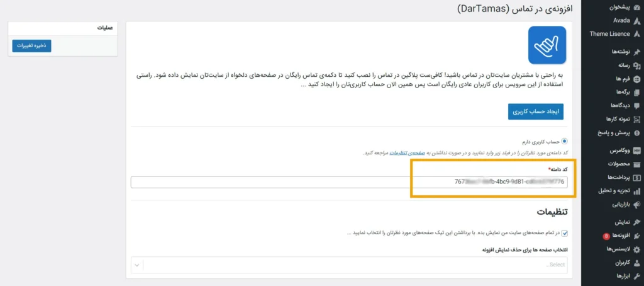
Task: Click the megaphone icon beside بازاریابی
Action: click(636, 204)
